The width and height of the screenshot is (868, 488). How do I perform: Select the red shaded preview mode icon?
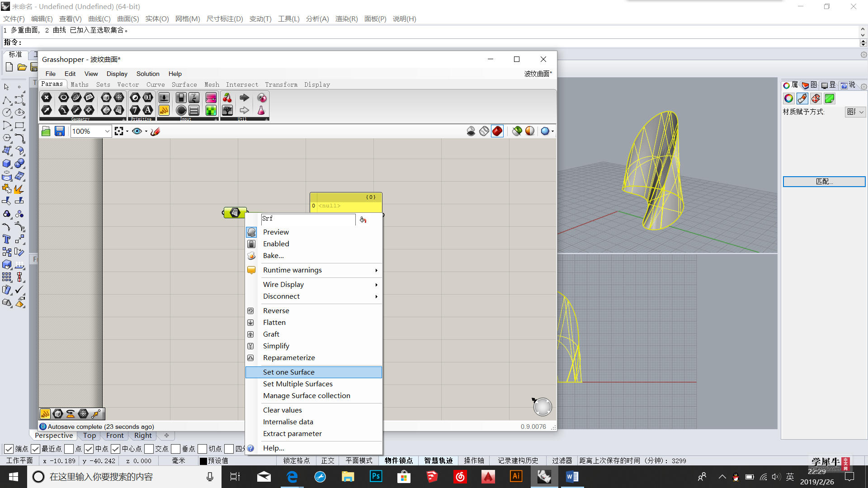coord(497,131)
